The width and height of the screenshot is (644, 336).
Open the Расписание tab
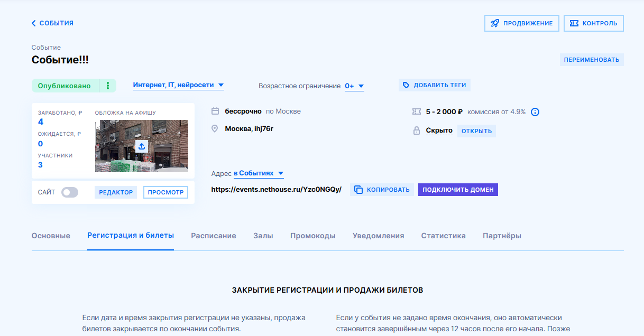point(214,236)
